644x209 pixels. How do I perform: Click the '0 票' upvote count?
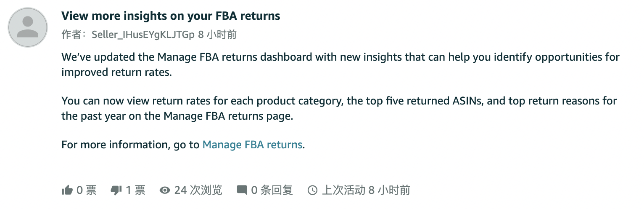pos(87,190)
